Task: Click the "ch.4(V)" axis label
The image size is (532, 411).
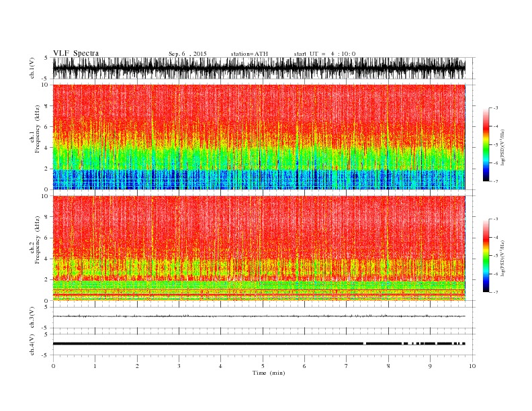Action: pyautogui.click(x=32, y=345)
